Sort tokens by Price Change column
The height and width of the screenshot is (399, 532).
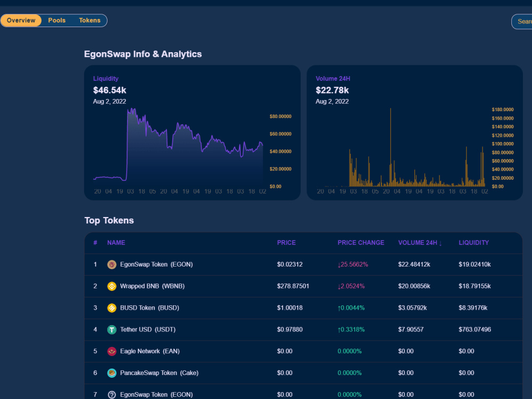tap(361, 243)
